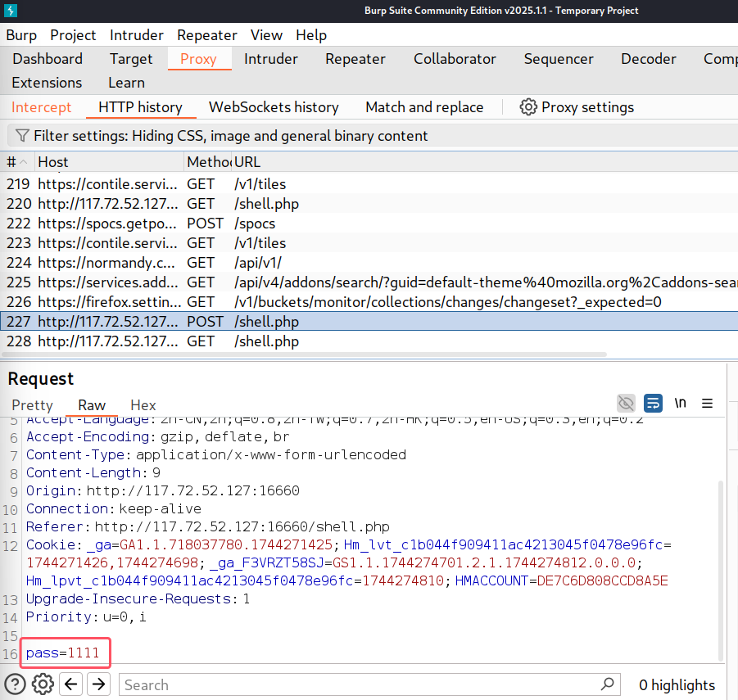Click the pass=1111 body parameter
738x700 pixels.
[x=62, y=653]
